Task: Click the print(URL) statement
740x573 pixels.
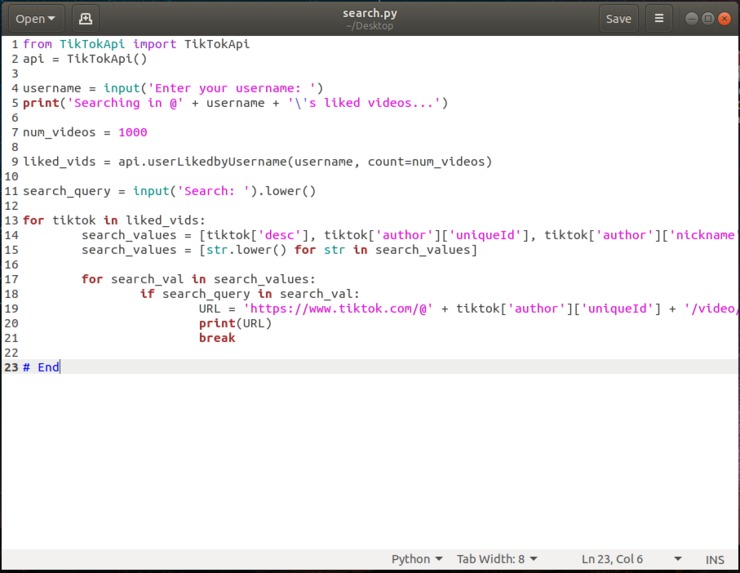Action: click(235, 323)
